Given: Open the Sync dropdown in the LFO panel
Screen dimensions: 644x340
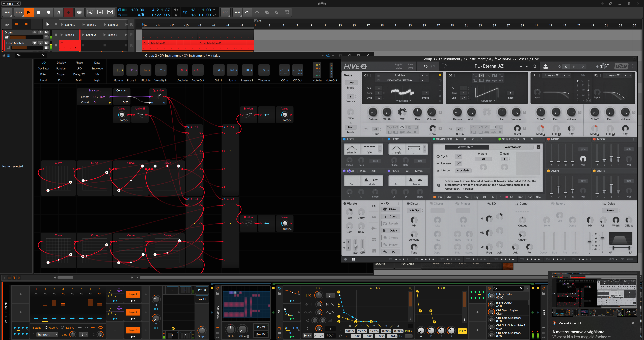Looking at the screenshot, I should point(307,336).
